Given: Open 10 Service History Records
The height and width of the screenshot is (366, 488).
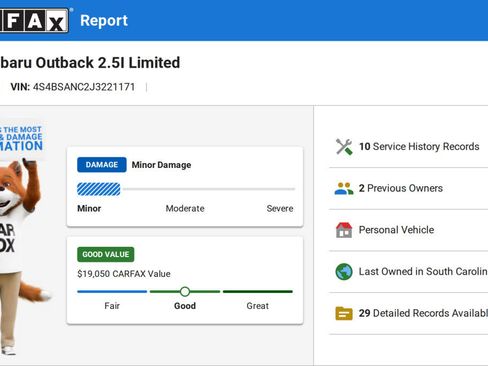Looking at the screenshot, I should (419, 146).
